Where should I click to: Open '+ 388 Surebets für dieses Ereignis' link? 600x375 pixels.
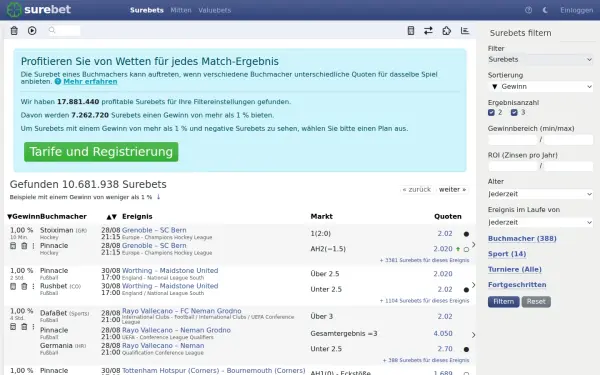[x=426, y=360]
